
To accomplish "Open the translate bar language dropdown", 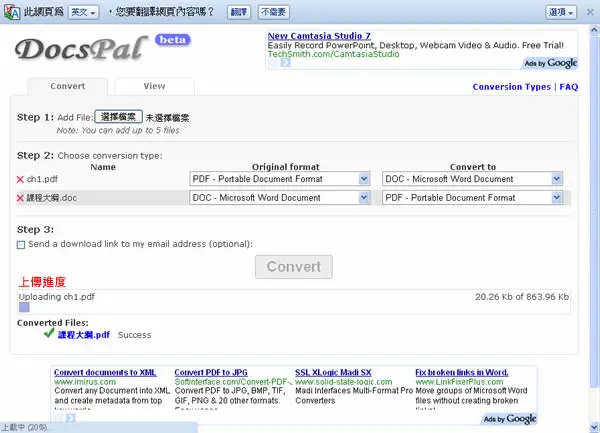I will click(83, 12).
